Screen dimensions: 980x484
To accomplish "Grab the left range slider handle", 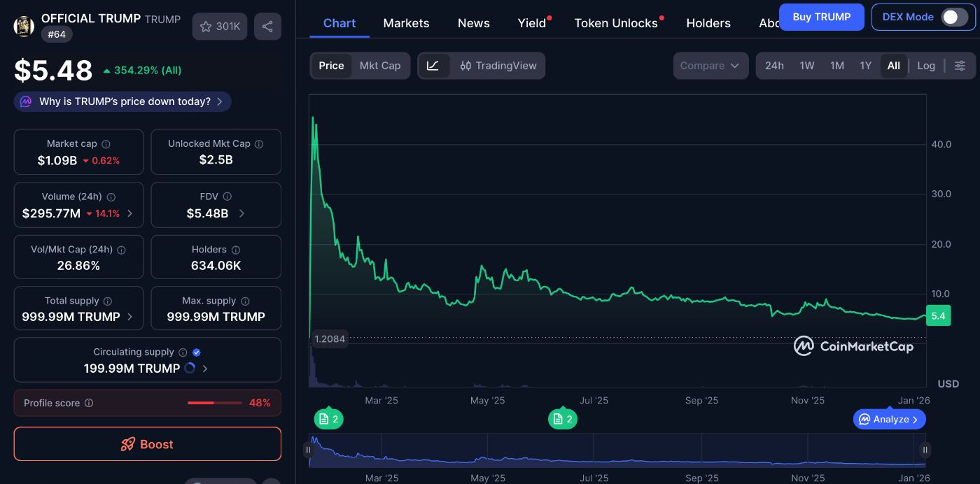I will [x=308, y=450].
